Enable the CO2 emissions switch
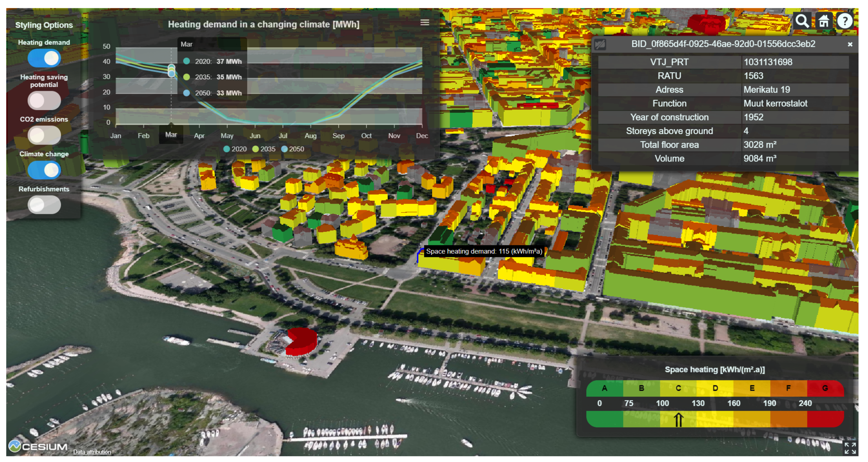Viewport: 868px width, 462px height. pos(44,135)
